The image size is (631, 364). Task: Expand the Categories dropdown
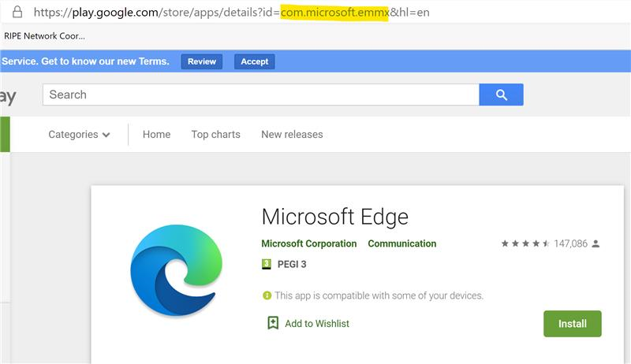click(79, 134)
